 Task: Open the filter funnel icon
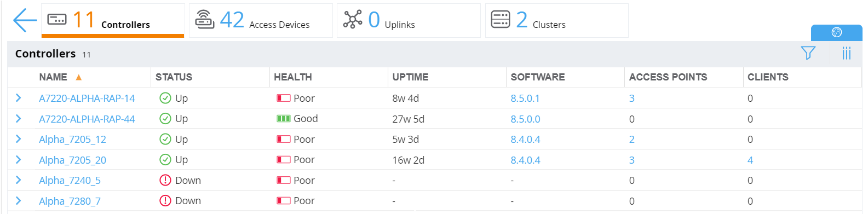click(x=808, y=53)
